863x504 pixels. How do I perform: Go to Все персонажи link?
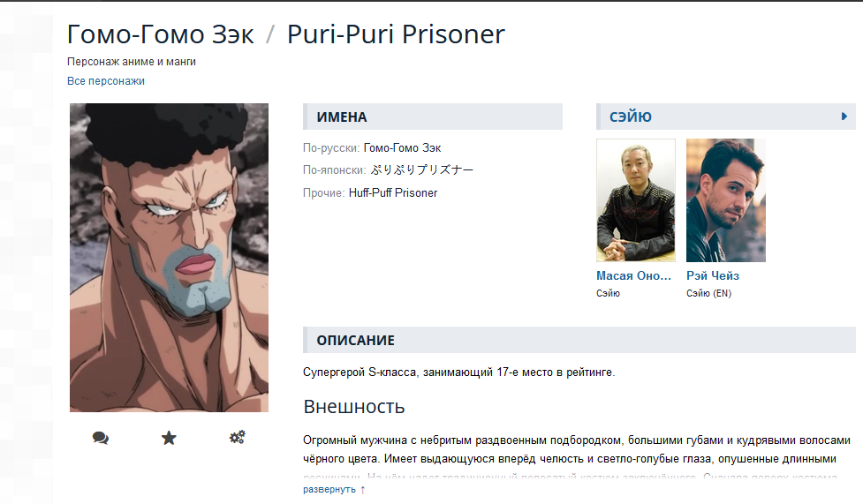[106, 81]
